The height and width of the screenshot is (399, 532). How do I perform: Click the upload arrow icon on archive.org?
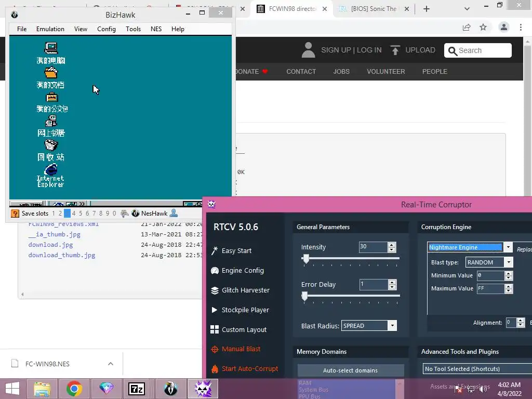click(x=395, y=50)
